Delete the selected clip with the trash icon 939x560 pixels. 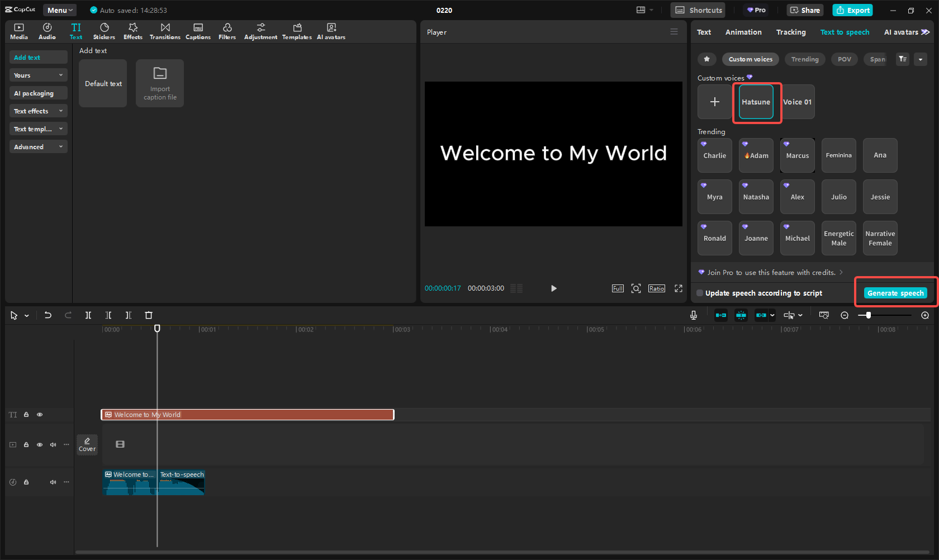click(149, 315)
